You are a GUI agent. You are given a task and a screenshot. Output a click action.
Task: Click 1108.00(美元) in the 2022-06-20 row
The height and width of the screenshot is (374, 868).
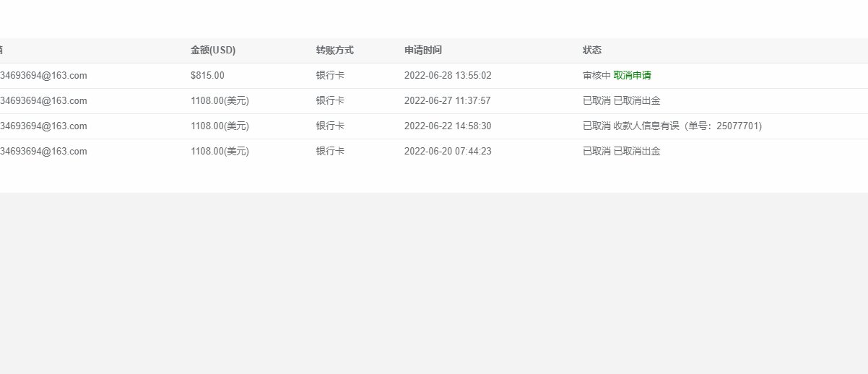pos(220,152)
